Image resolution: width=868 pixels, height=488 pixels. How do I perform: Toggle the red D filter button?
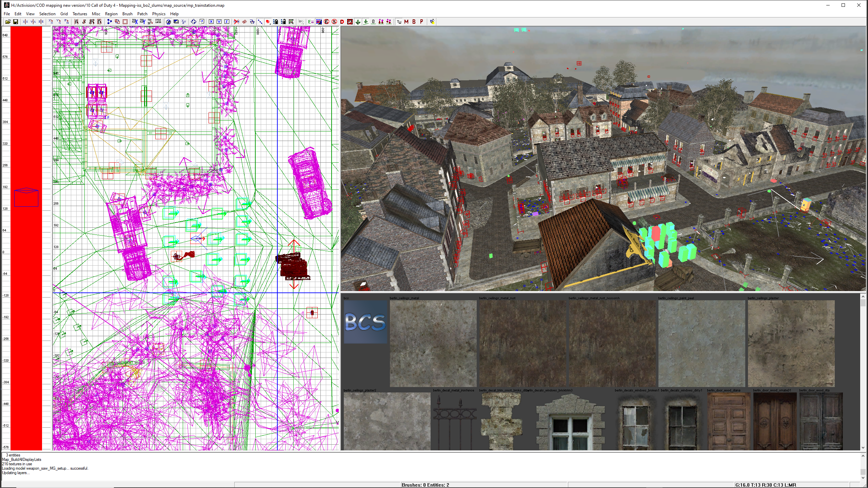(342, 22)
